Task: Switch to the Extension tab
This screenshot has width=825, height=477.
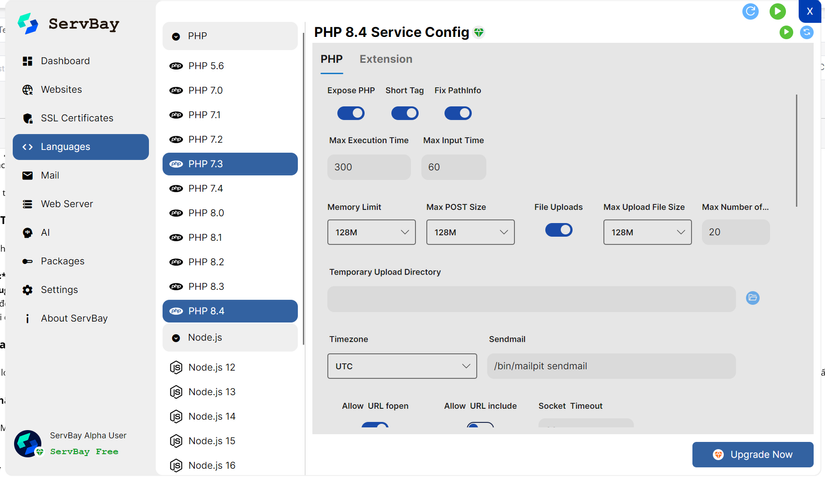Action: point(386,59)
